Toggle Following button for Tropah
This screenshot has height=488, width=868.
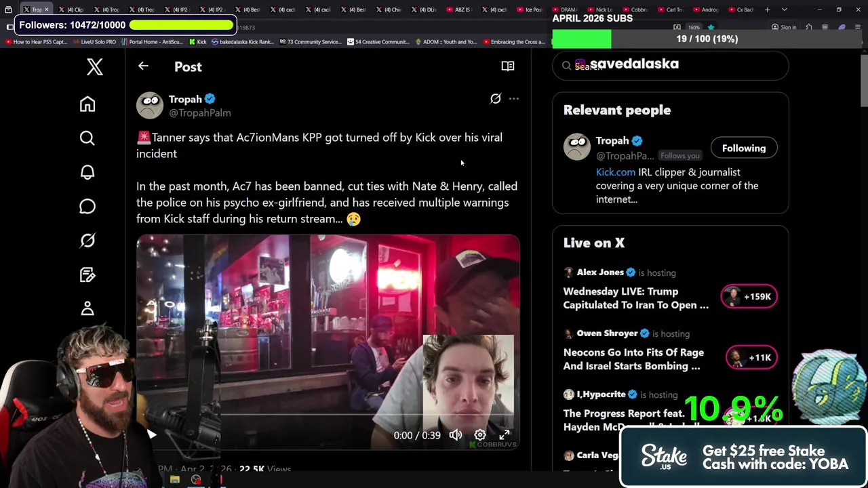[x=744, y=148]
